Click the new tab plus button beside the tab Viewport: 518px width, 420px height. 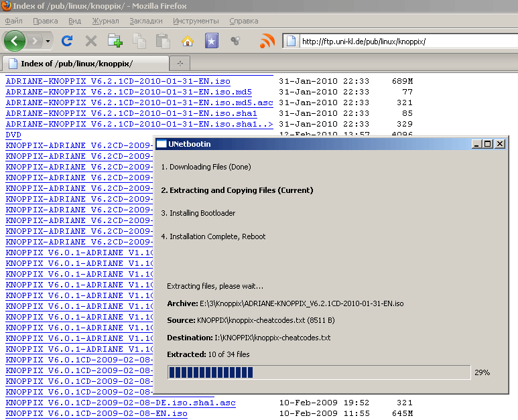pyautogui.click(x=180, y=64)
